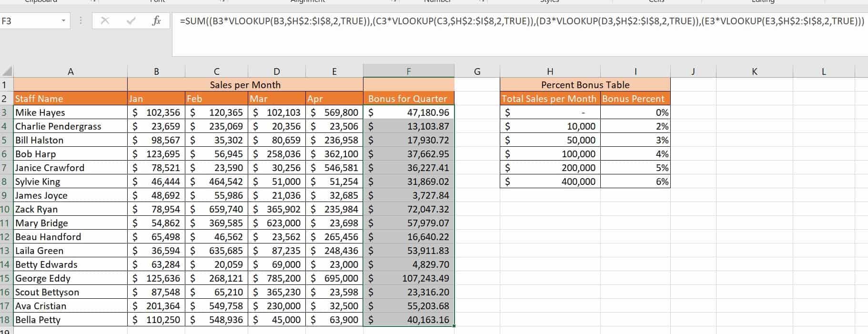Select row 10 header

[6, 209]
